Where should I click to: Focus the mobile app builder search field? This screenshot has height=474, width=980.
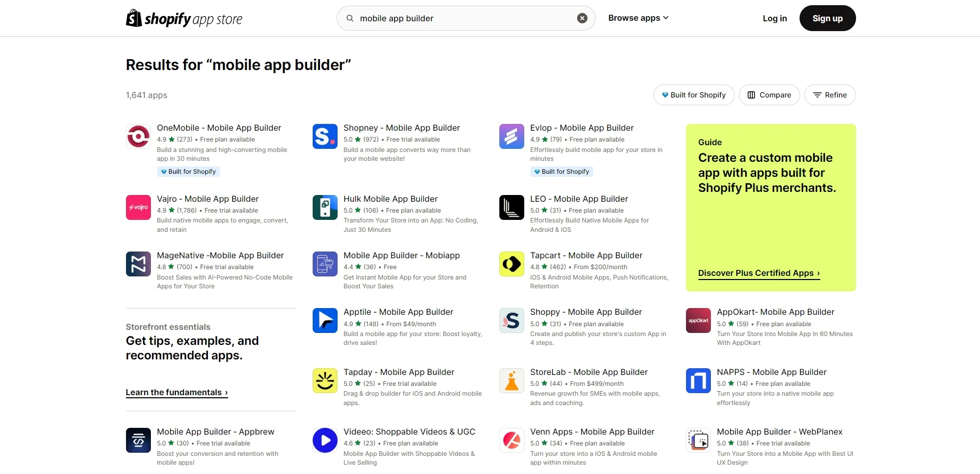click(x=466, y=18)
